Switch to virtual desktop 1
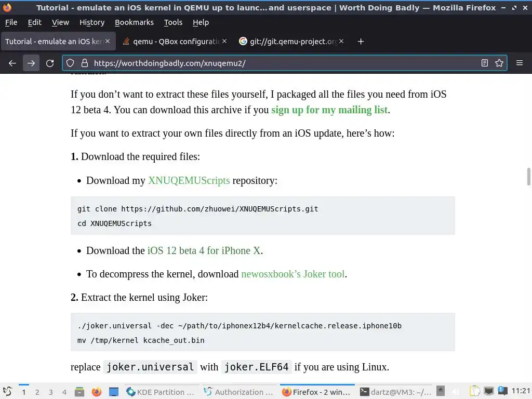 tap(24, 392)
